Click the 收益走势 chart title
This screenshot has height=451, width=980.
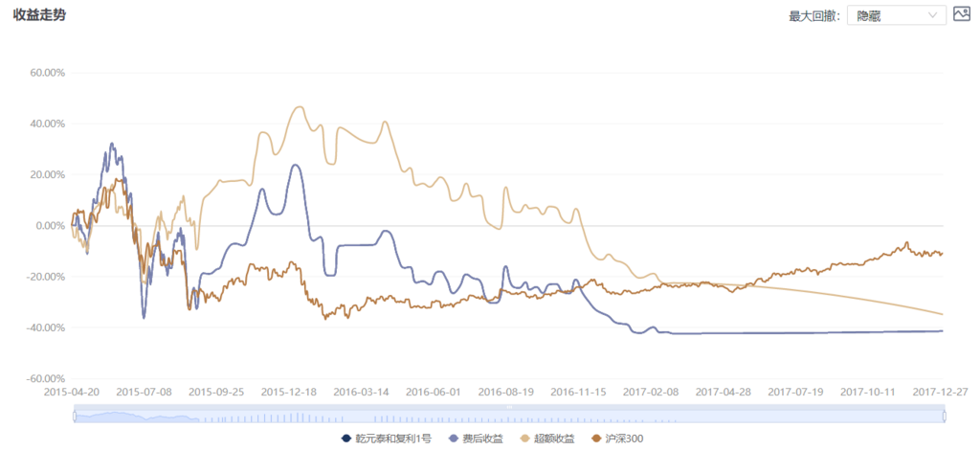pos(38,15)
